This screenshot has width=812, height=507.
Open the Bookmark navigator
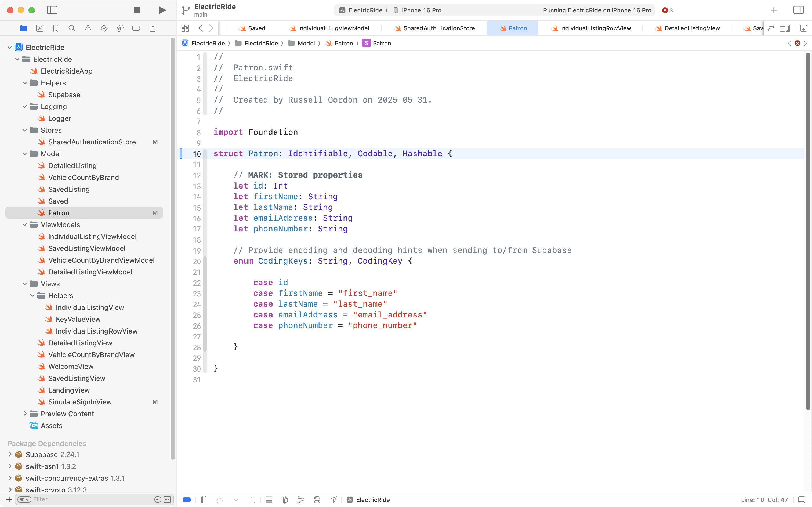click(56, 28)
